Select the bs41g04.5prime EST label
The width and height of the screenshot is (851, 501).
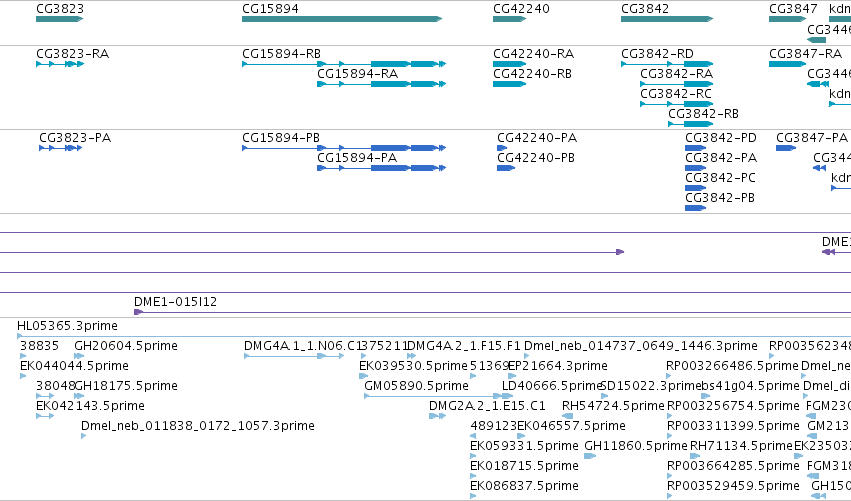751,386
